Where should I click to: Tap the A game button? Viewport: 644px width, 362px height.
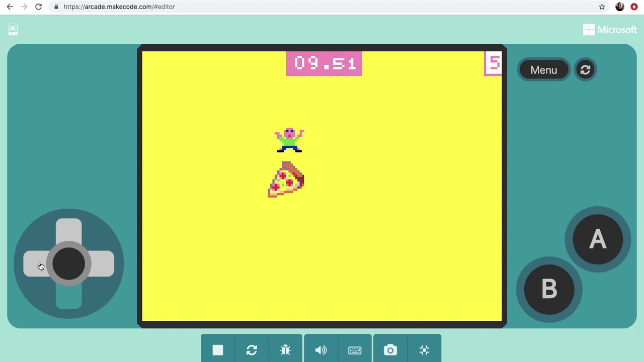(598, 239)
